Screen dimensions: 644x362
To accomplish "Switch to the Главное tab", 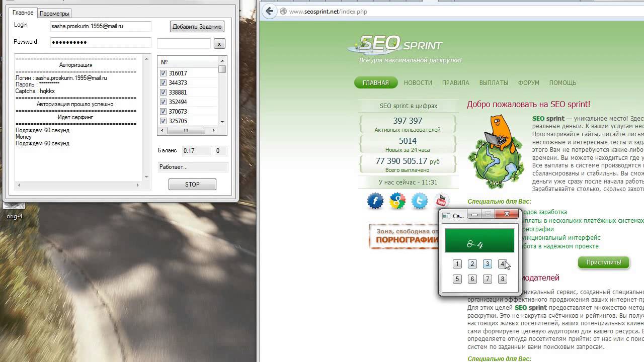I will click(23, 13).
